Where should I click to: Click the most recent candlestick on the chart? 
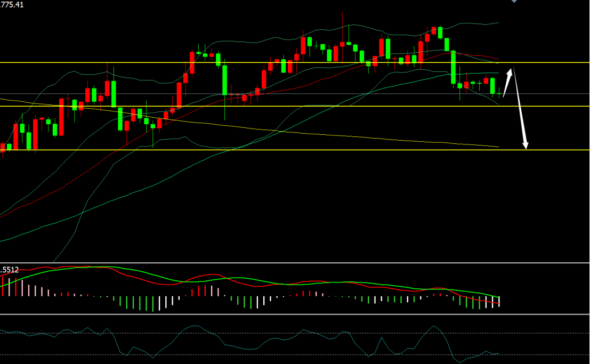click(499, 93)
